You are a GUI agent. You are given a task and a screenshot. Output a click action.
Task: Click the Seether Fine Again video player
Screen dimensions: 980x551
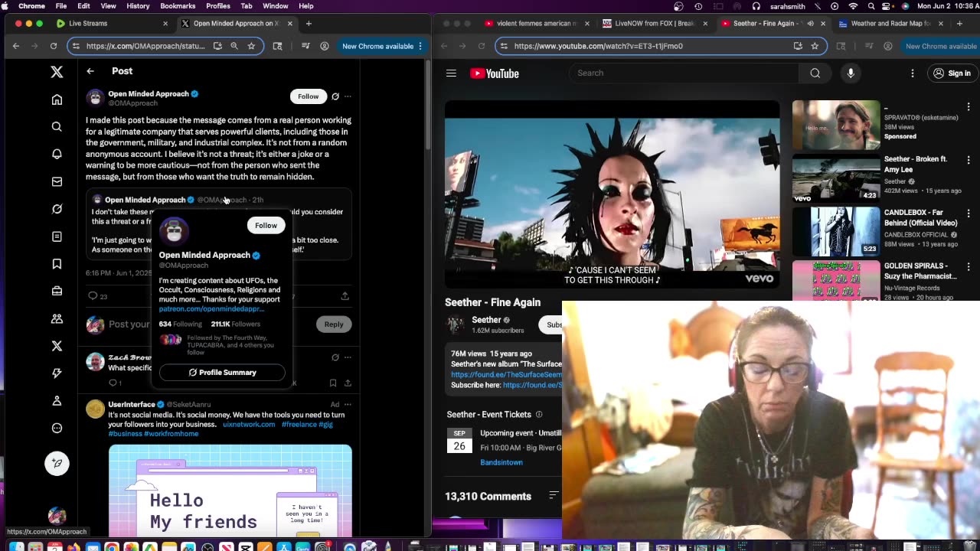pos(612,194)
